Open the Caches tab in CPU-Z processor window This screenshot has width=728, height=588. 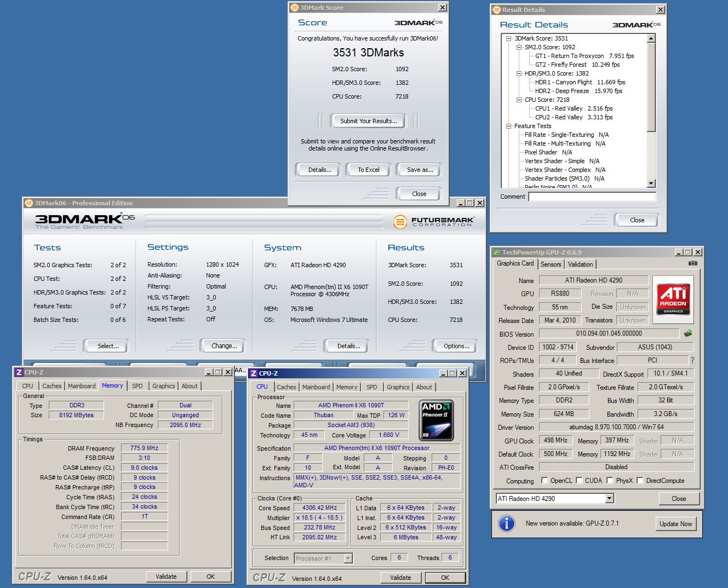tap(286, 387)
